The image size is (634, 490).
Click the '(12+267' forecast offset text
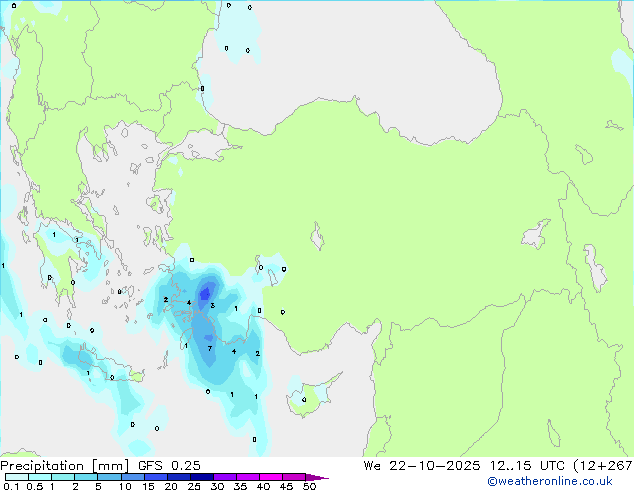pos(603,466)
